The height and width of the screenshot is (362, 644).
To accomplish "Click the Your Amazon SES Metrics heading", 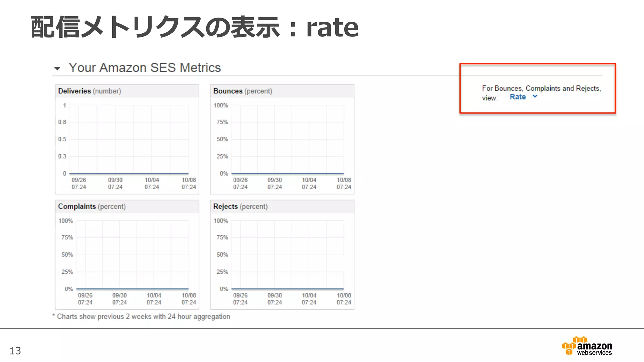I will (x=145, y=68).
